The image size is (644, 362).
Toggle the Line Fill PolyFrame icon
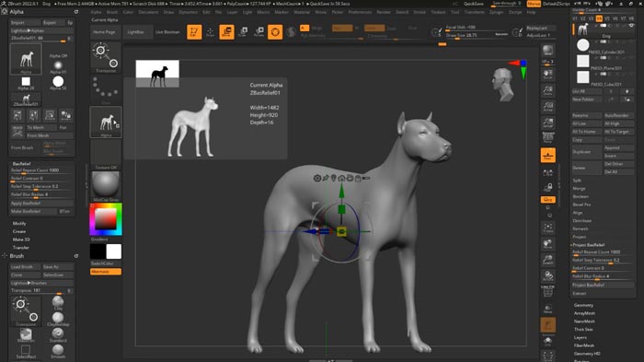tap(547, 291)
